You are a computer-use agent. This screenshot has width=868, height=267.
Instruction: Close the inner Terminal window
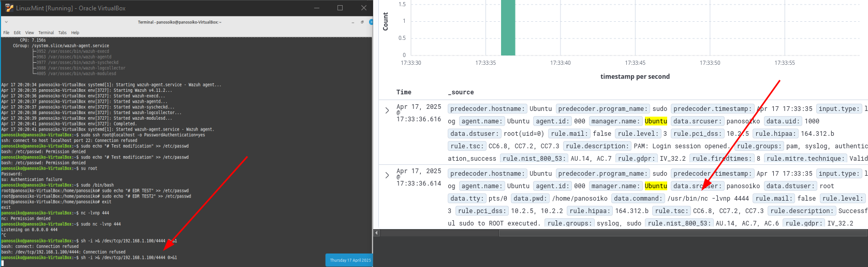[x=370, y=22]
